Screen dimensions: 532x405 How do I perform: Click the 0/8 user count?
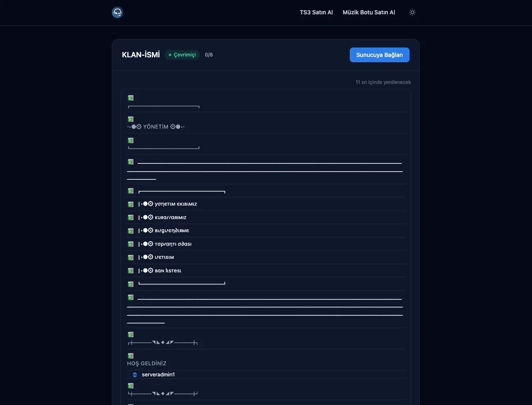click(209, 55)
